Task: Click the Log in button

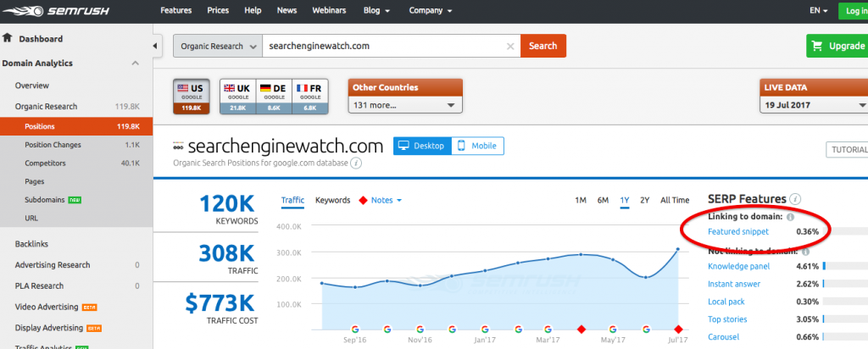Action: tap(853, 11)
